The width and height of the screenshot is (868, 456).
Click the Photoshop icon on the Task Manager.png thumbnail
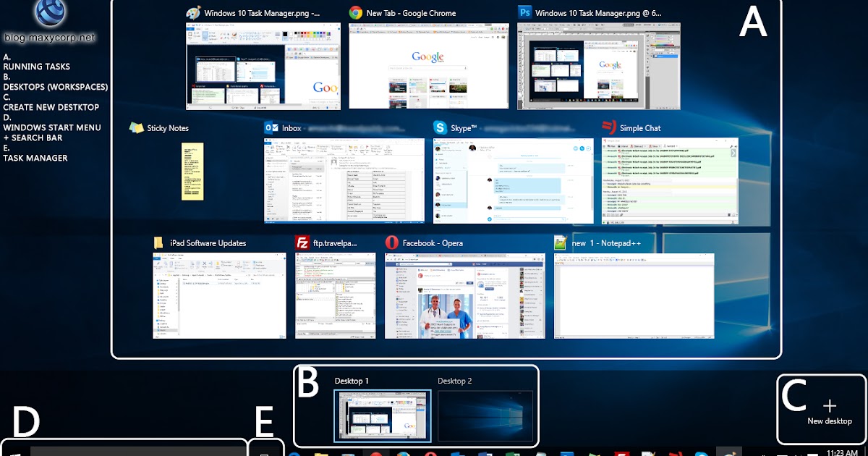(525, 12)
